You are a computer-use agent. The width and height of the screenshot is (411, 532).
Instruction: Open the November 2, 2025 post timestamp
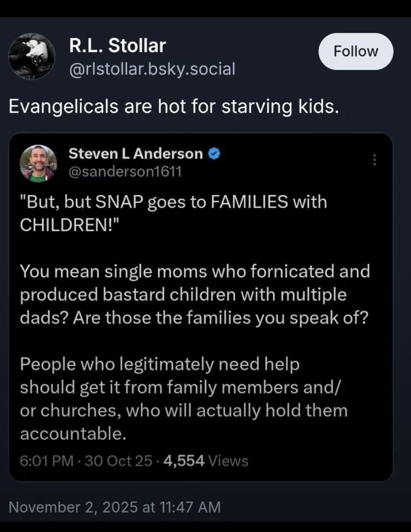coord(115,507)
